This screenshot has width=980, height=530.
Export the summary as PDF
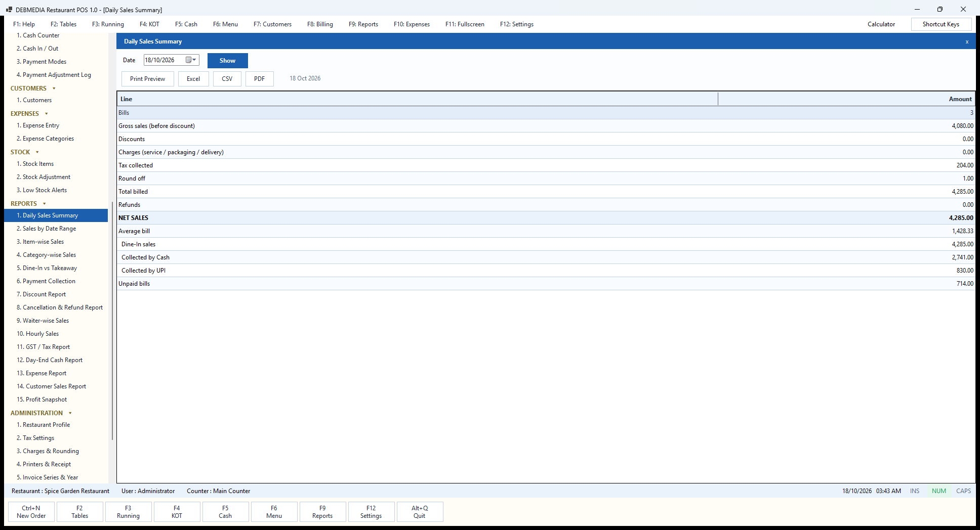coord(259,79)
